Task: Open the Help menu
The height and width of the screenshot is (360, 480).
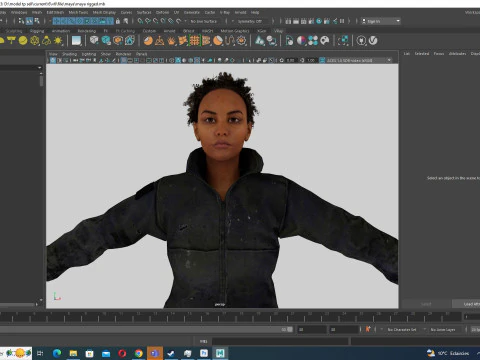Action: tap(255, 12)
